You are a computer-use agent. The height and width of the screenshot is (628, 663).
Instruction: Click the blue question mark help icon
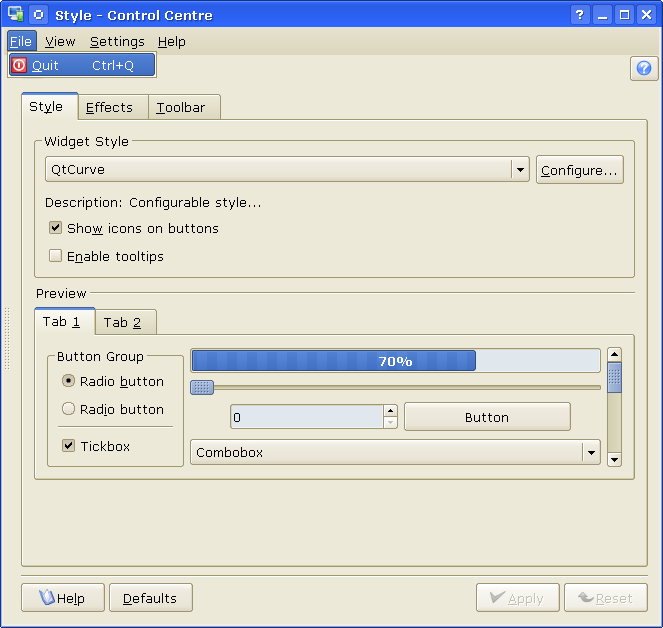click(644, 68)
